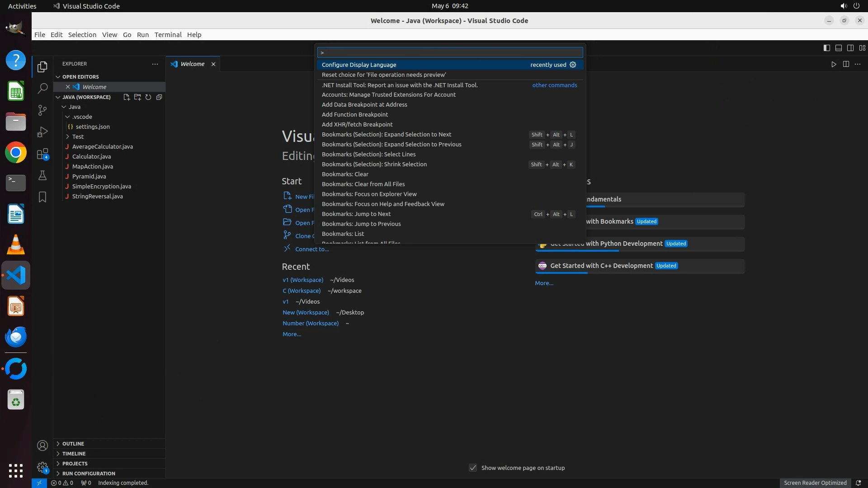Screen dimensions: 868x488
Task: Click the command palette input field
Action: pyautogui.click(x=450, y=52)
